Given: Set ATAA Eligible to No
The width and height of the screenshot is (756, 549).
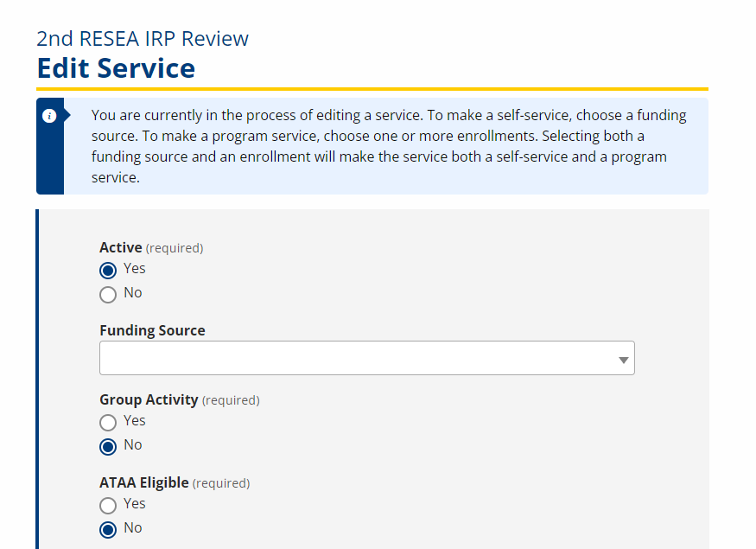Looking at the screenshot, I should [x=108, y=530].
